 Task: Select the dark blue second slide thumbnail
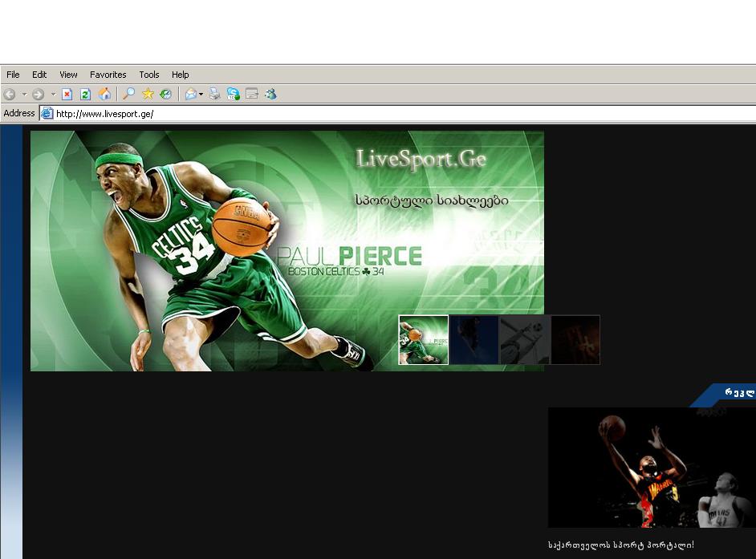pos(474,340)
